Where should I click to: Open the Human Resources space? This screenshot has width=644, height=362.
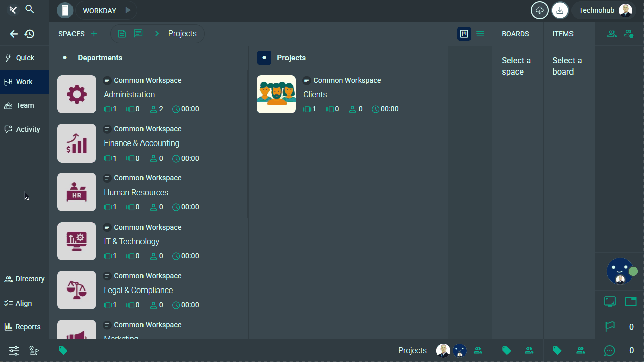pos(136,192)
